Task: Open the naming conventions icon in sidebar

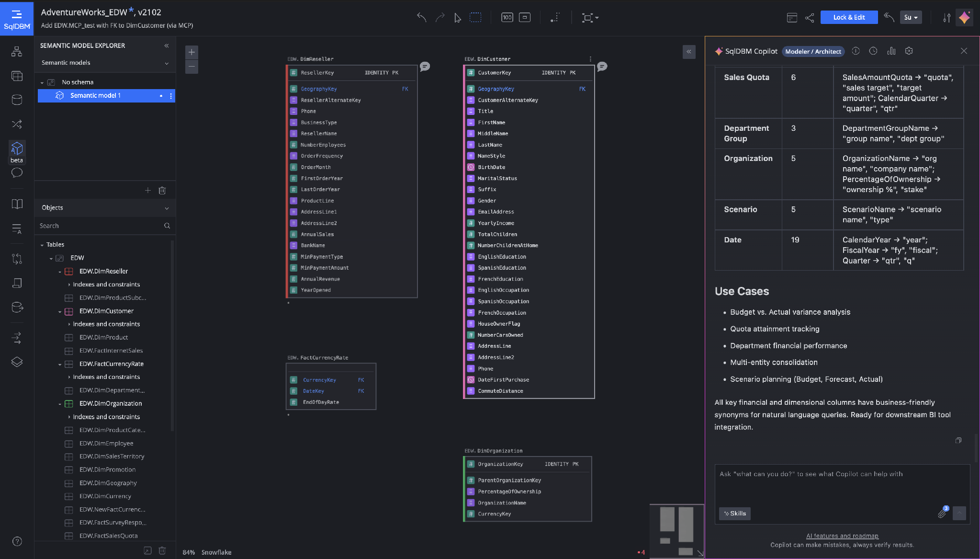Action: tap(17, 229)
